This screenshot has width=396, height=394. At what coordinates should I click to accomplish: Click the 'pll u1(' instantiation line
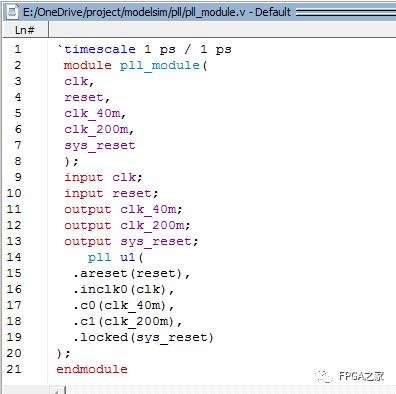pos(115,257)
